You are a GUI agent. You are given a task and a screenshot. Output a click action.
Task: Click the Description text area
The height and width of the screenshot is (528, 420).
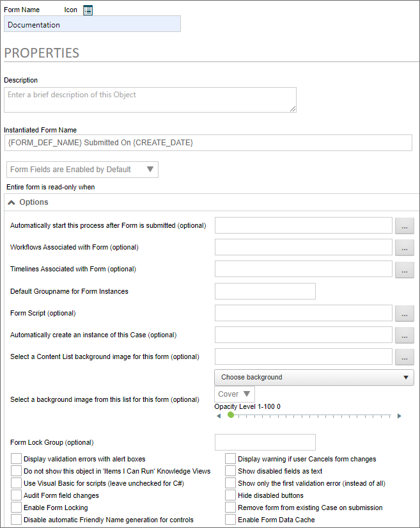pyautogui.click(x=150, y=100)
